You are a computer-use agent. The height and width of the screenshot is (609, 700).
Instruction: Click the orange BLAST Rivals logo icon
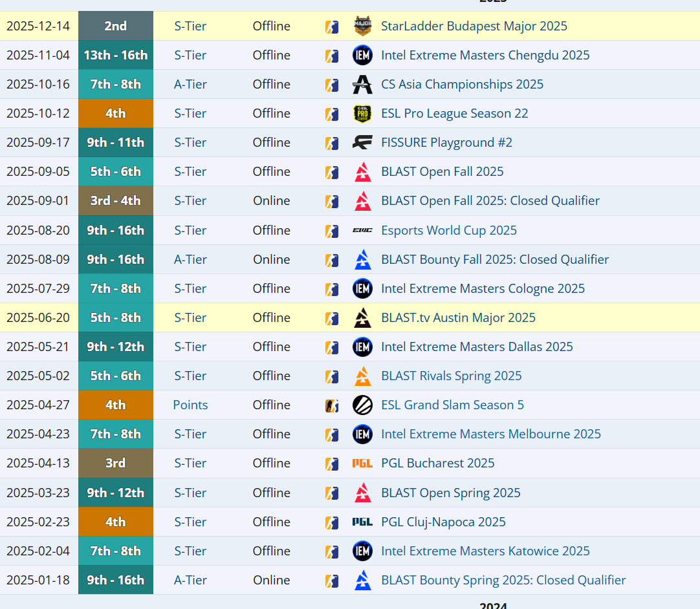point(362,376)
